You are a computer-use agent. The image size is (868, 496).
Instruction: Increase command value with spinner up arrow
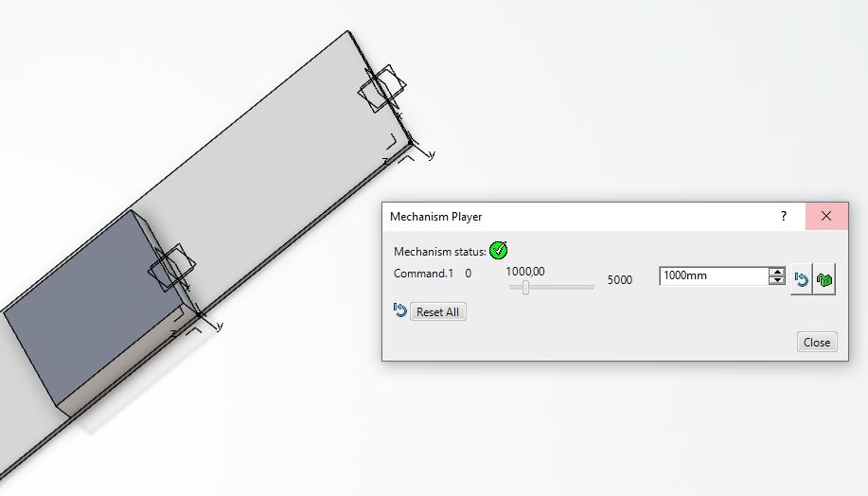pyautogui.click(x=777, y=272)
